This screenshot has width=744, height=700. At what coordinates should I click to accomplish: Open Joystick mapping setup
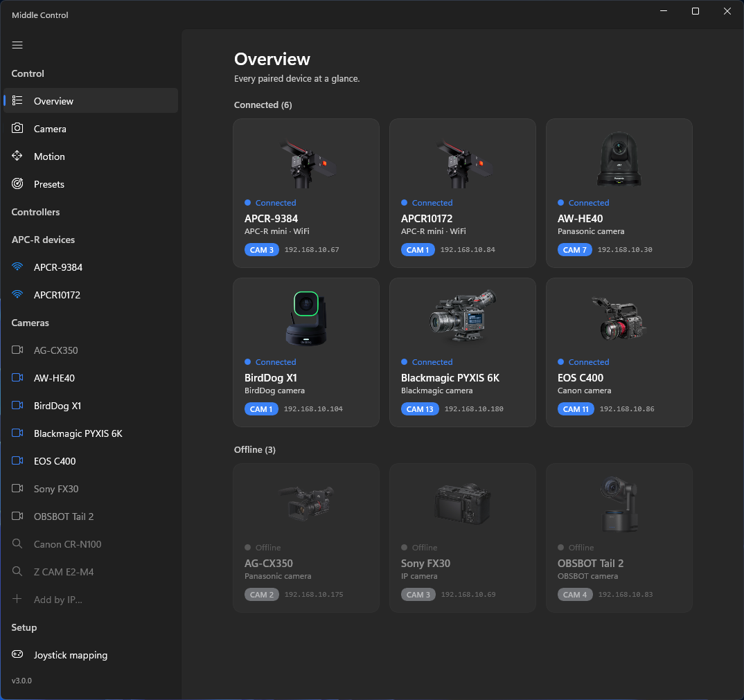[91, 655]
